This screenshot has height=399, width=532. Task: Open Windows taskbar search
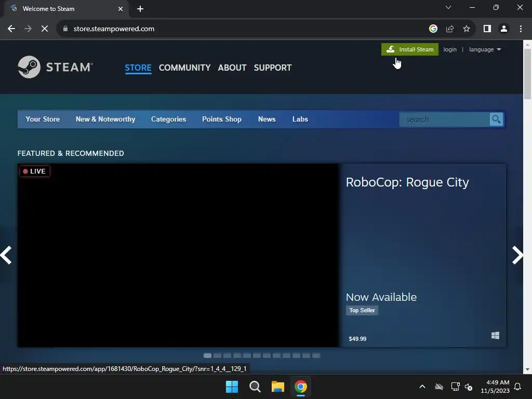click(x=255, y=387)
